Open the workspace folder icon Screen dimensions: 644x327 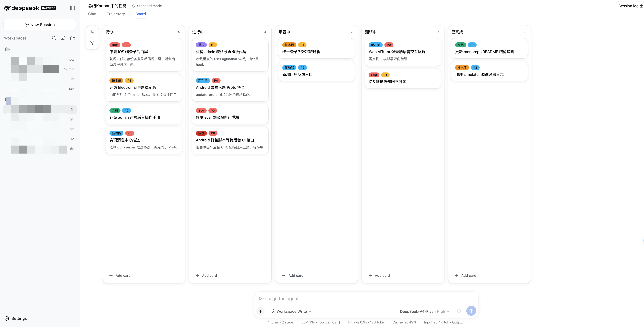tap(8, 49)
